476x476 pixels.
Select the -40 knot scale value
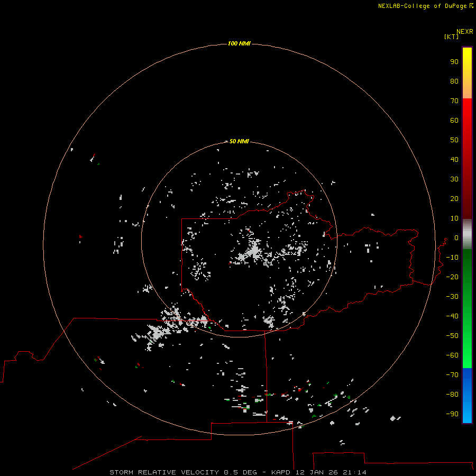point(452,316)
